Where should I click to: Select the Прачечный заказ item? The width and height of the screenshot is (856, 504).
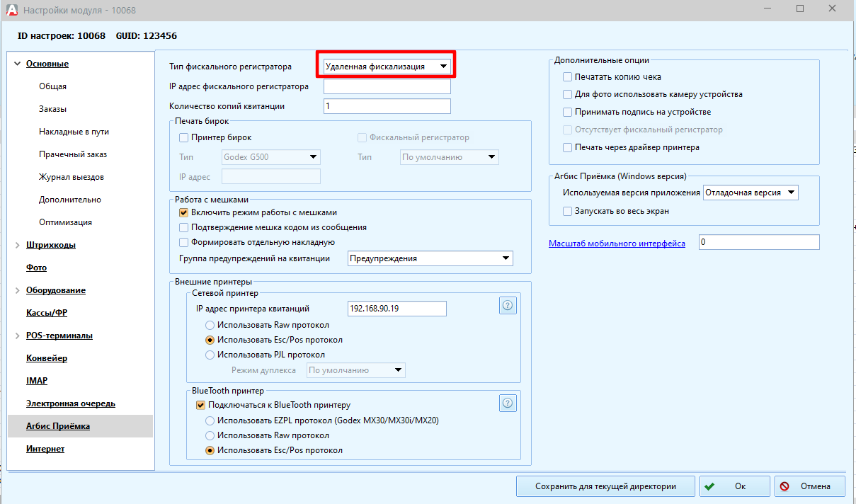coord(73,154)
